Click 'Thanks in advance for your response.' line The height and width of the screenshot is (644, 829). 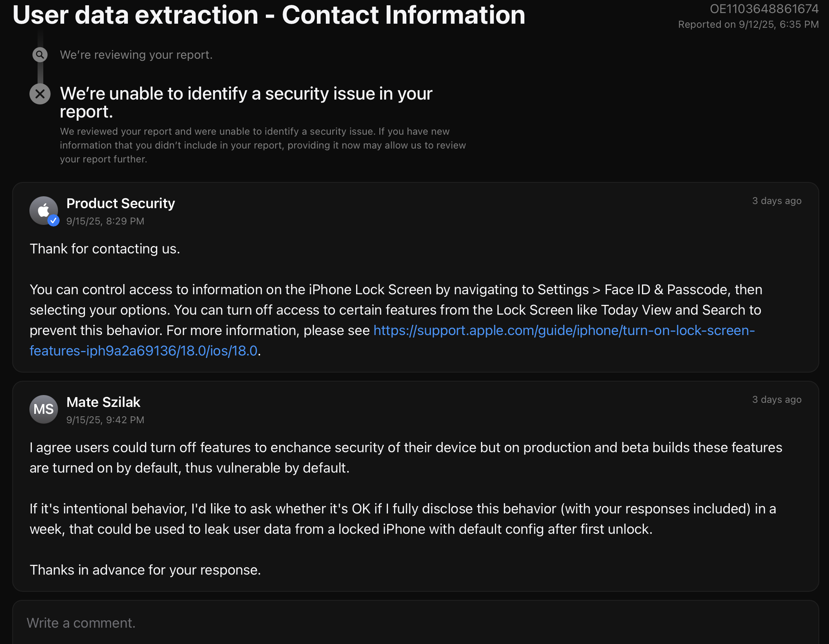click(x=145, y=570)
